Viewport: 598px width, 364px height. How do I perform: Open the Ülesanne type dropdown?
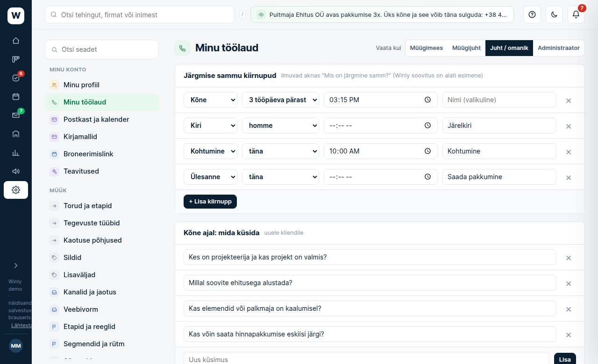[x=210, y=177]
